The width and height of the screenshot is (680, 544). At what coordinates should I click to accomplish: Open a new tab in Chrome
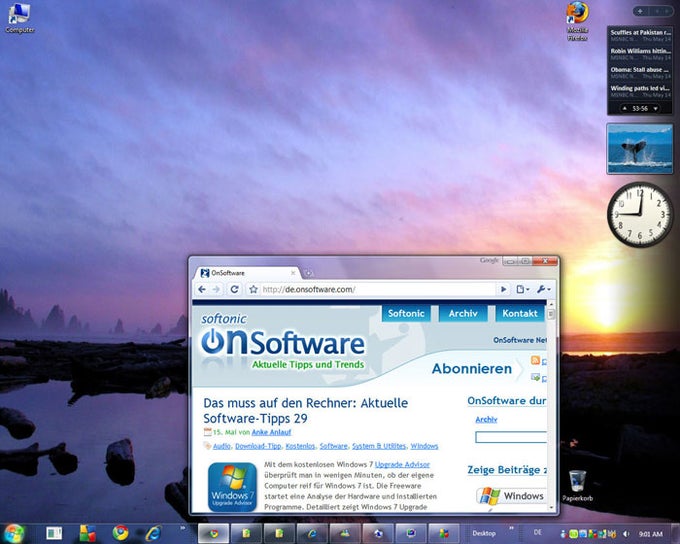coord(308,273)
